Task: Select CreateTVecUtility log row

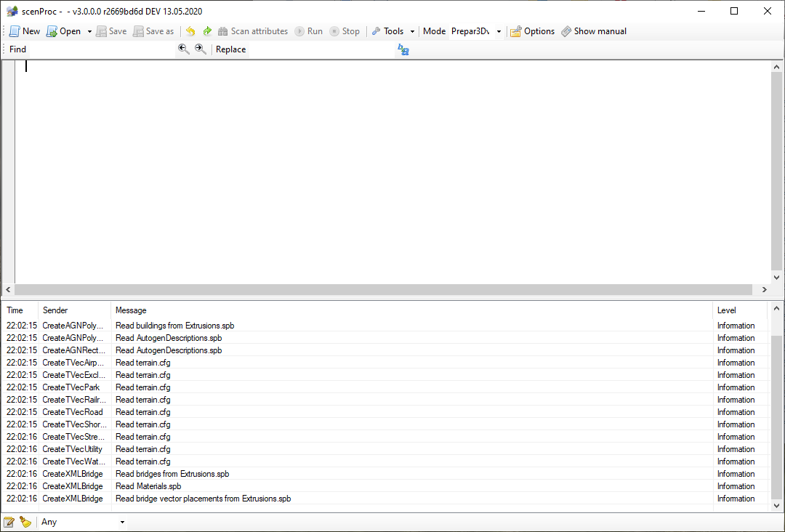Action: click(385, 449)
